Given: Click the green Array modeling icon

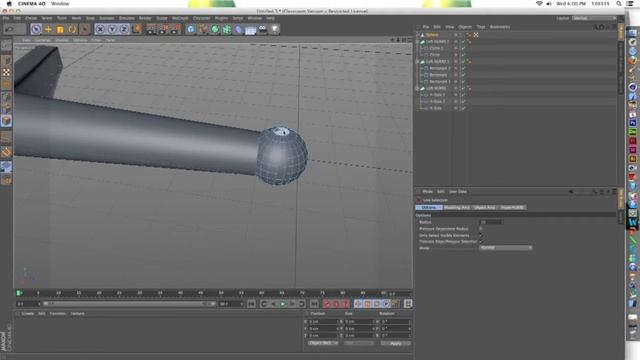Looking at the screenshot, I should [x=227, y=29].
